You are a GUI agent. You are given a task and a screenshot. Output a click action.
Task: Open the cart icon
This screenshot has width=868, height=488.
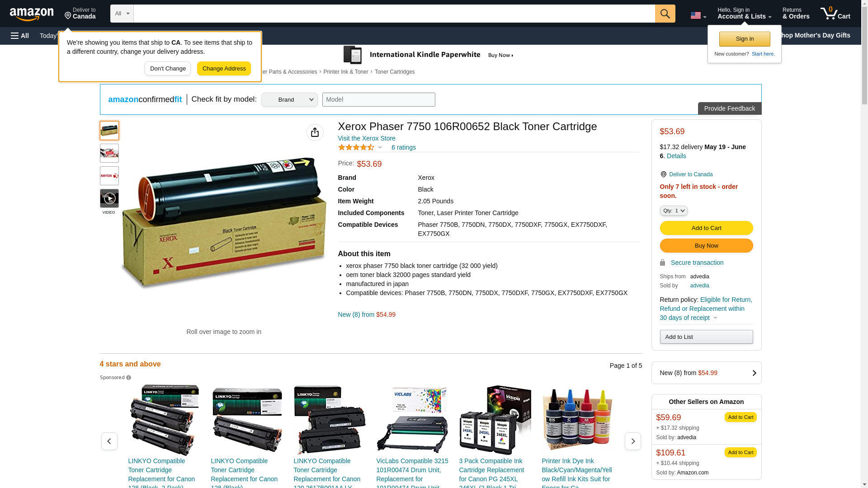[x=835, y=14]
